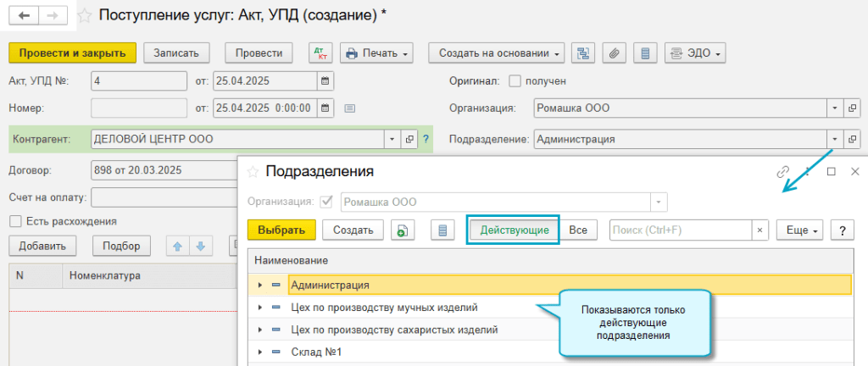Screen dimensions: 868x366
Task: Favorite document with the star icon
Action: pos(85,15)
